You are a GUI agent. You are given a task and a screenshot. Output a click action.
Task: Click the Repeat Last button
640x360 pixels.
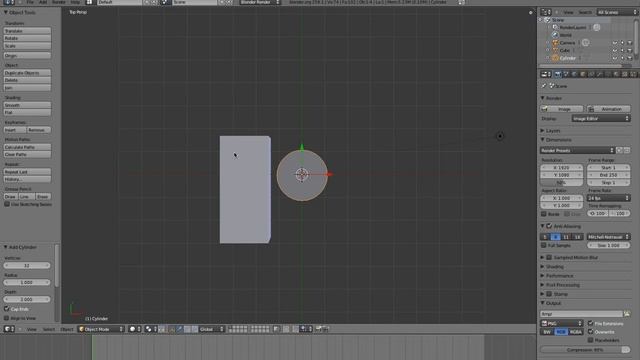27,172
